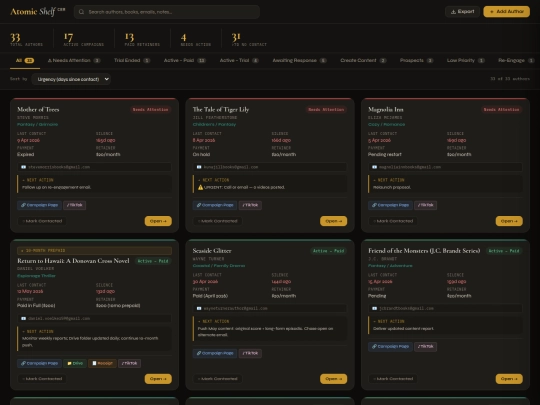
Task: Click the email icon on Seaside Glitter
Action: (x=199, y=308)
